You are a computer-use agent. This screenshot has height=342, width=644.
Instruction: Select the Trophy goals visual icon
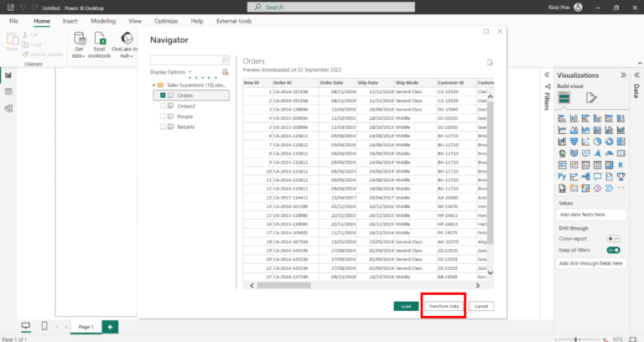pos(621,177)
